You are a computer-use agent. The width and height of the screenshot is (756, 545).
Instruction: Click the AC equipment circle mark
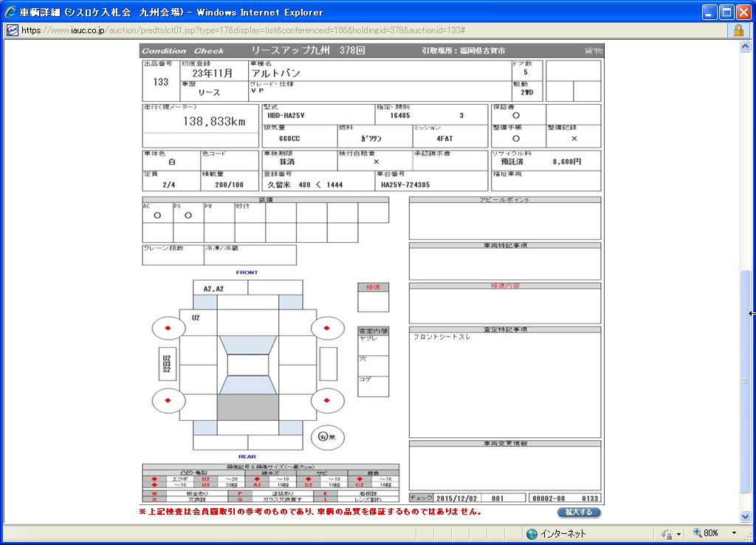click(x=157, y=216)
